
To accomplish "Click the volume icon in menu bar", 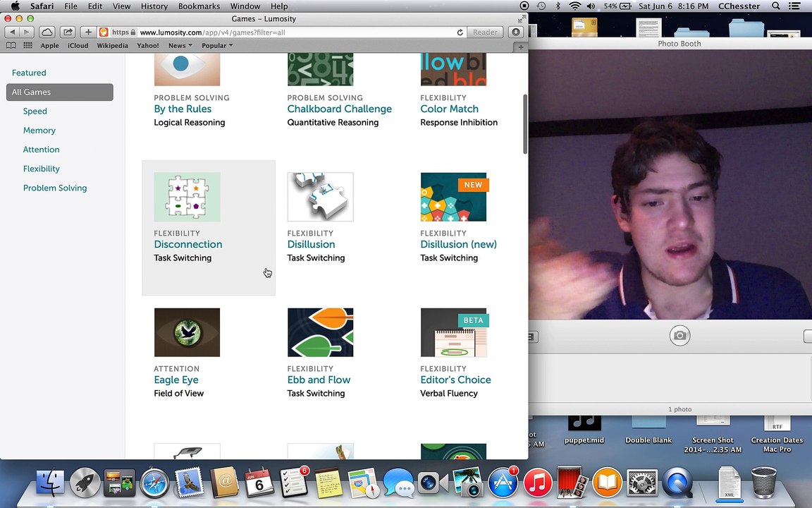I will coord(591,6).
